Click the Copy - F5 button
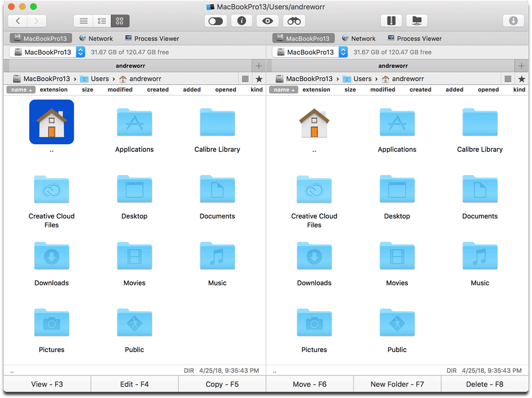The image size is (532, 398). coord(222,384)
